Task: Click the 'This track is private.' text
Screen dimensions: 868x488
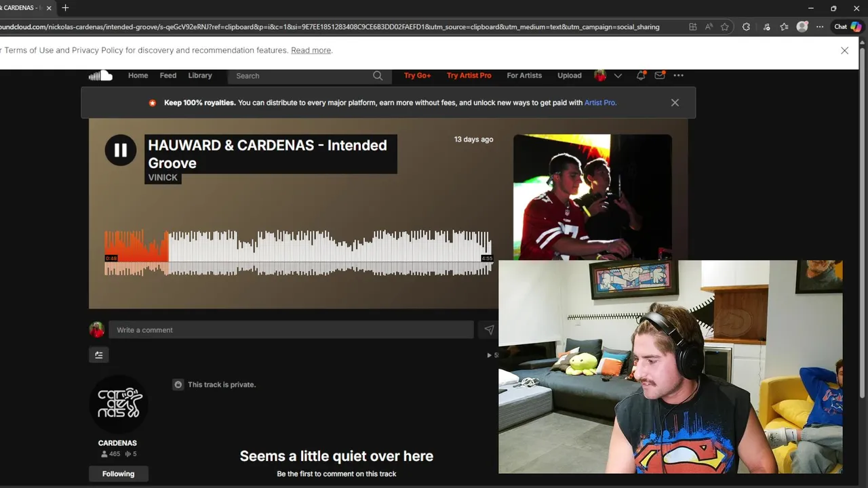Action: [222, 384]
